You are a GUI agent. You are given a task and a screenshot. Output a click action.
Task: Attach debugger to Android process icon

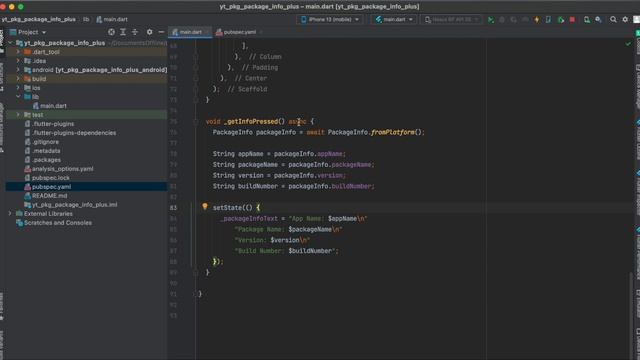[x=561, y=20]
